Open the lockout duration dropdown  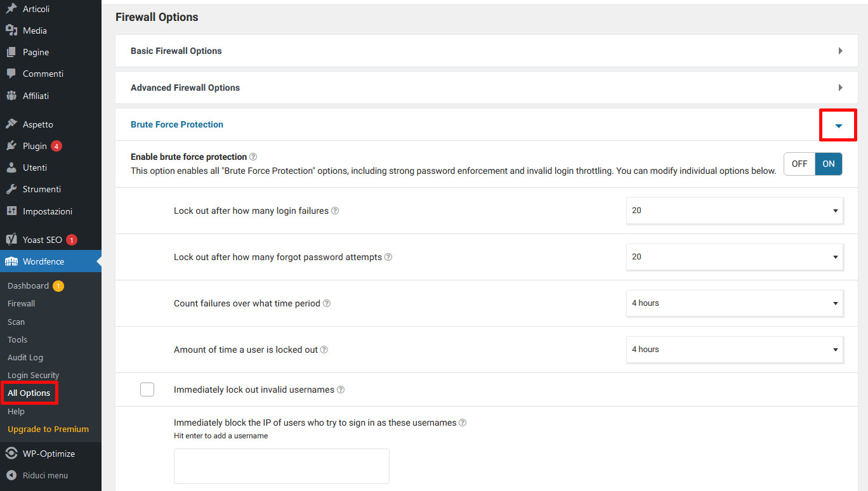[735, 350]
